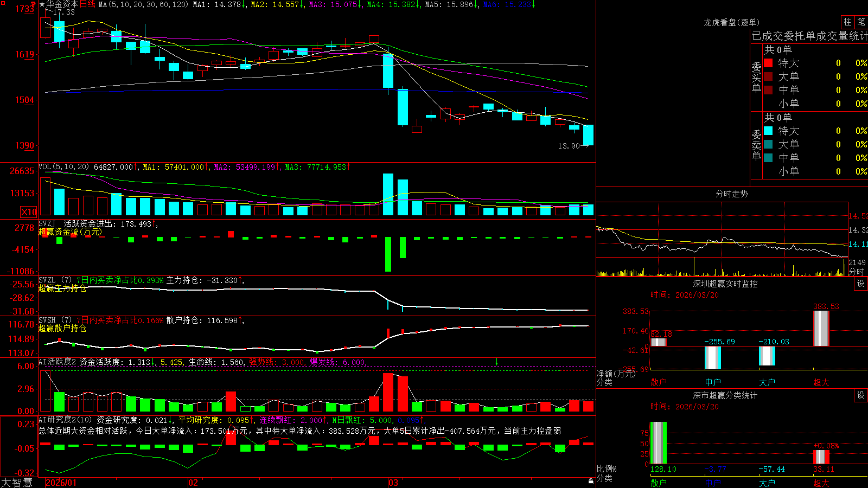Click the 深圳超赢实时监控 panel title

pos(725,284)
